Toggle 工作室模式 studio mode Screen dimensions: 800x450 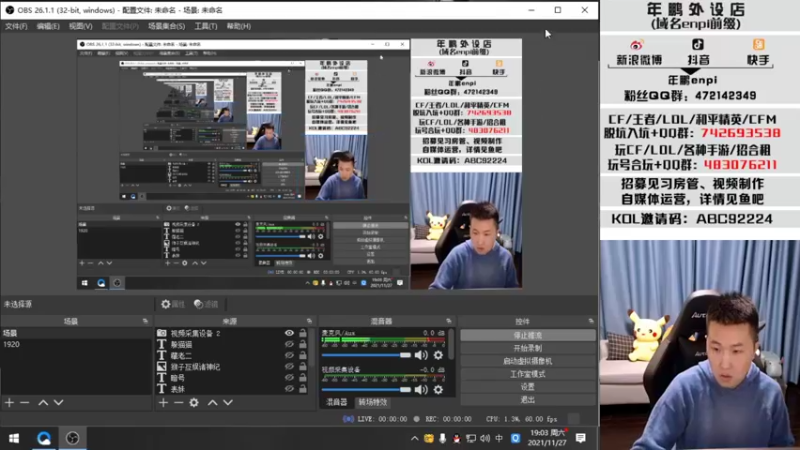coord(528,374)
